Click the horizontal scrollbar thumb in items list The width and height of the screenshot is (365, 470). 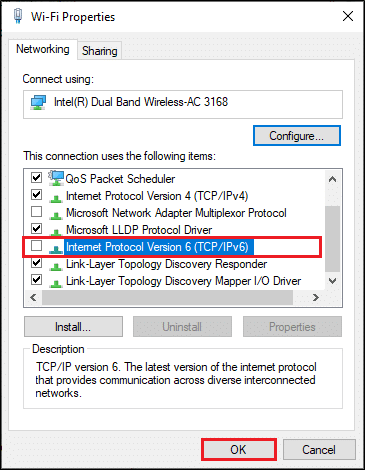[167, 297]
